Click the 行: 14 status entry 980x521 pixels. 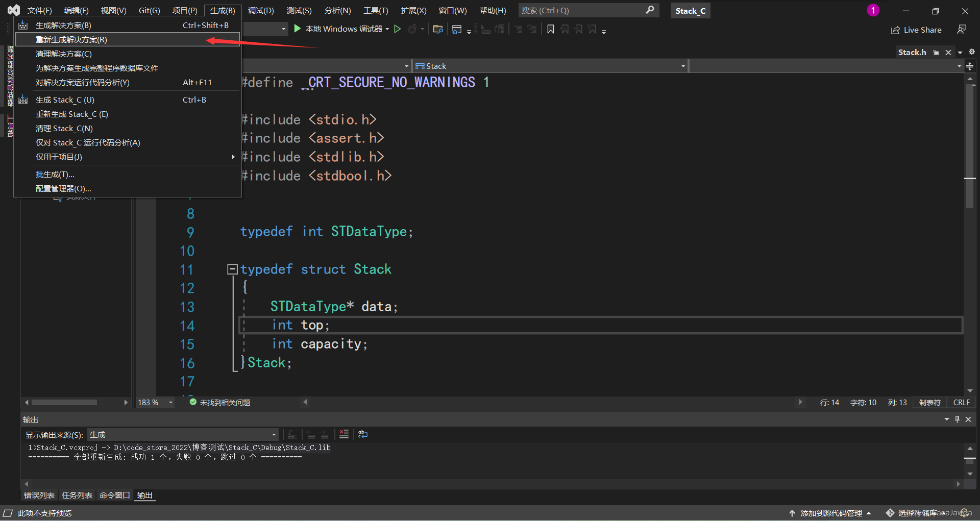829,403
